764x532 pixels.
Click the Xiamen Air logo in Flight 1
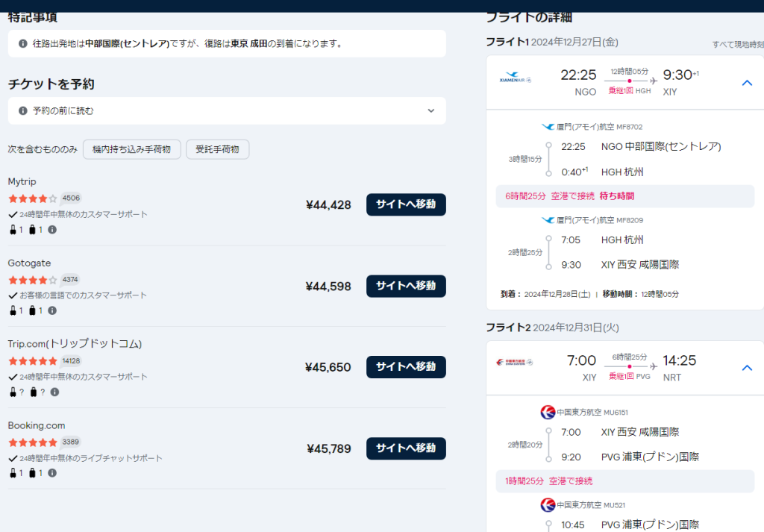coord(515,79)
